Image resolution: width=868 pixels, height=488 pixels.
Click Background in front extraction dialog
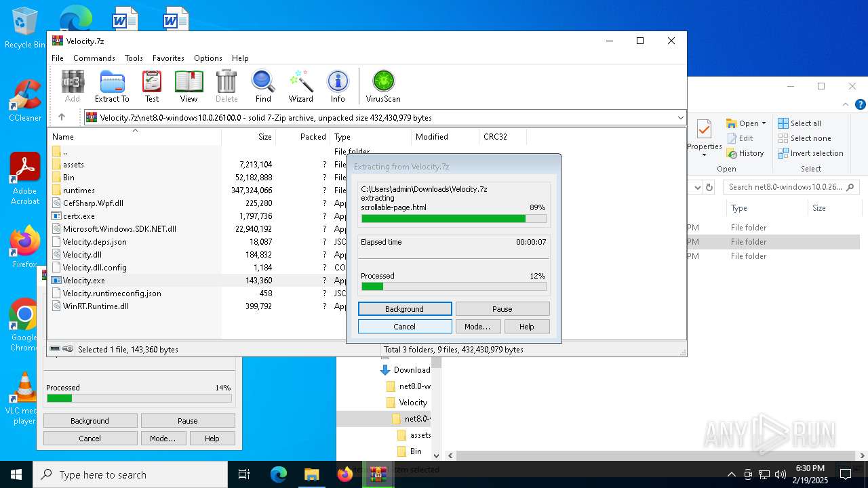point(405,309)
